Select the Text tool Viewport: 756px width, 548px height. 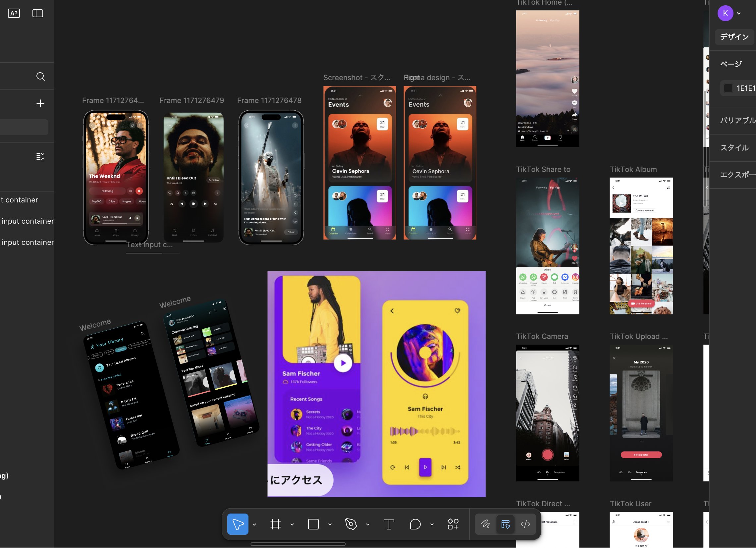[x=389, y=524]
